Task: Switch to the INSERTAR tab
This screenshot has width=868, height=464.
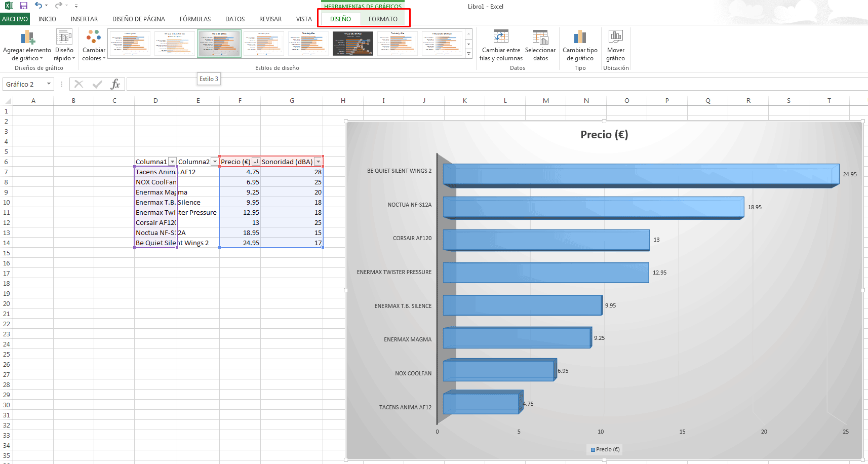Action: tap(84, 19)
